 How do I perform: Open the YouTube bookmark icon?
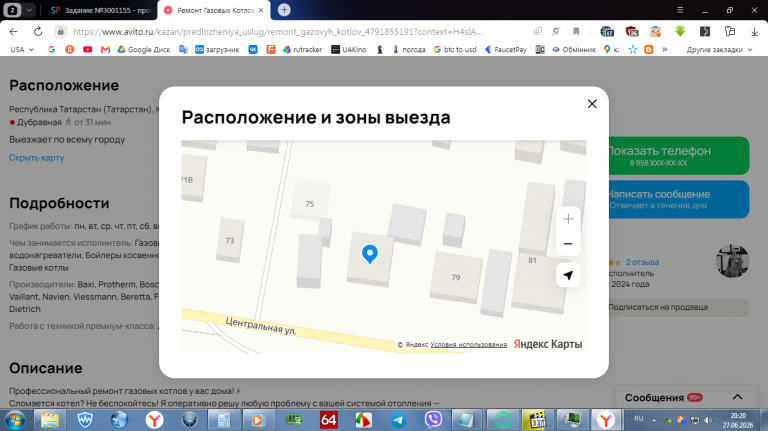88,49
